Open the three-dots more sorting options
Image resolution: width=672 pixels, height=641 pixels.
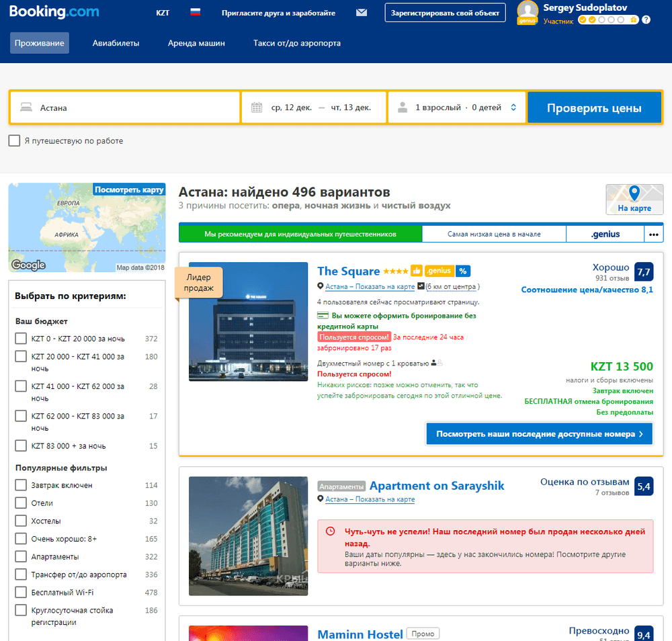(x=654, y=234)
